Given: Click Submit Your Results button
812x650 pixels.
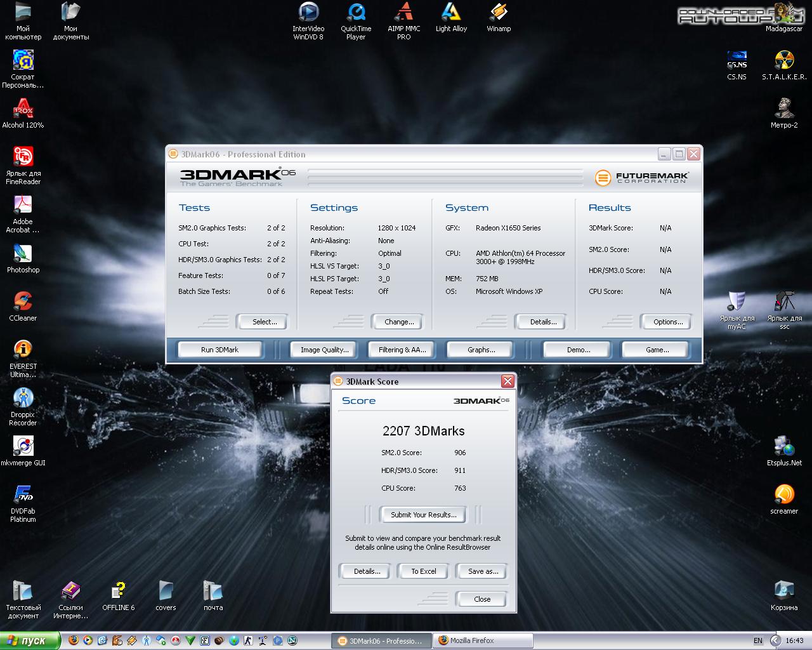Looking at the screenshot, I should pyautogui.click(x=423, y=515).
